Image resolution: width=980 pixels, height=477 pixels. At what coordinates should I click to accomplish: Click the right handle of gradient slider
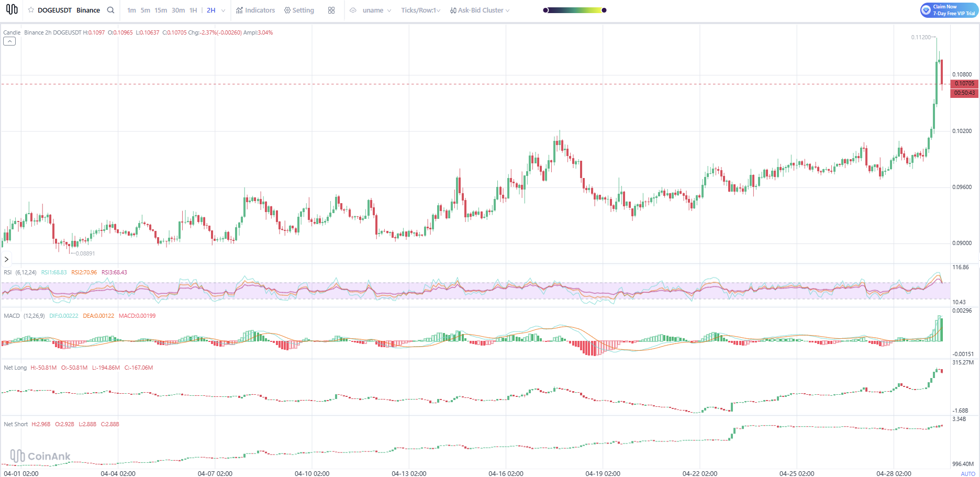click(604, 10)
